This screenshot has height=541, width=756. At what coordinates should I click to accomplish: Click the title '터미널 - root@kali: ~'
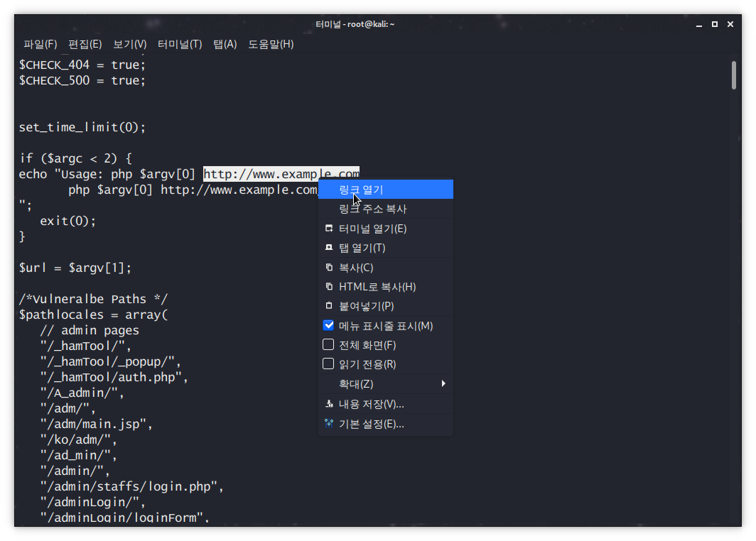point(355,24)
